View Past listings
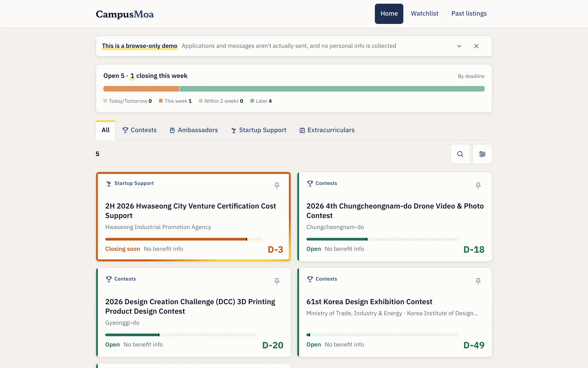Screen dimensions: 588x368 pos(469,13)
